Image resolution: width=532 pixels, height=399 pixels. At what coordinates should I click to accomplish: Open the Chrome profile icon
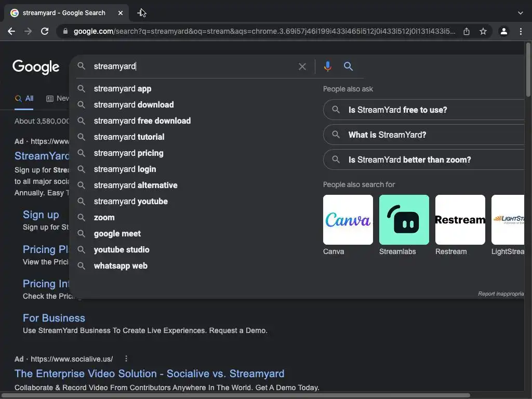tap(504, 31)
